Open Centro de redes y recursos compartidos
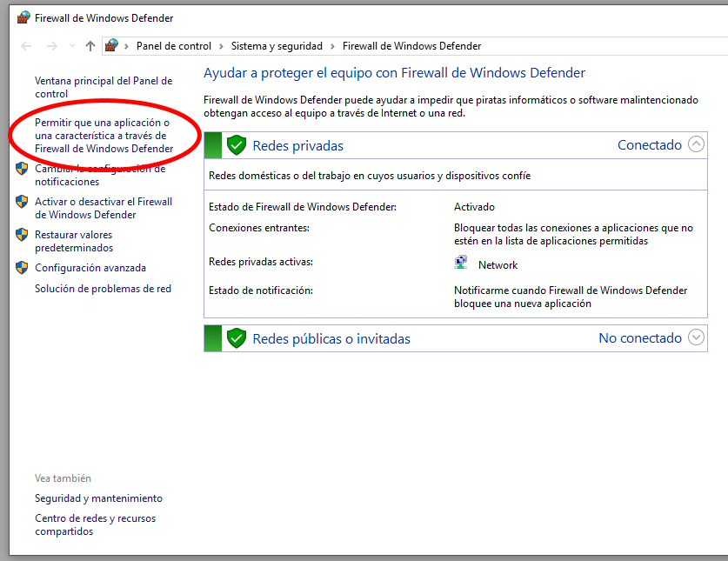Screen dimensions: 728x561 95,524
